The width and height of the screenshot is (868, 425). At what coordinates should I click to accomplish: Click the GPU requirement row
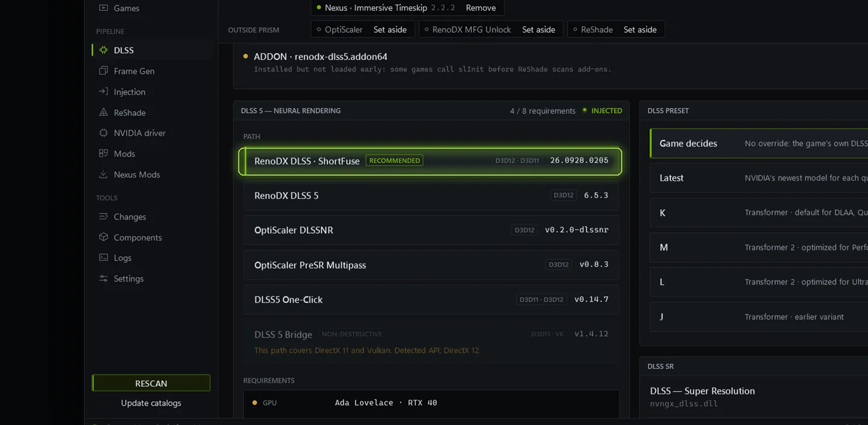tap(431, 403)
